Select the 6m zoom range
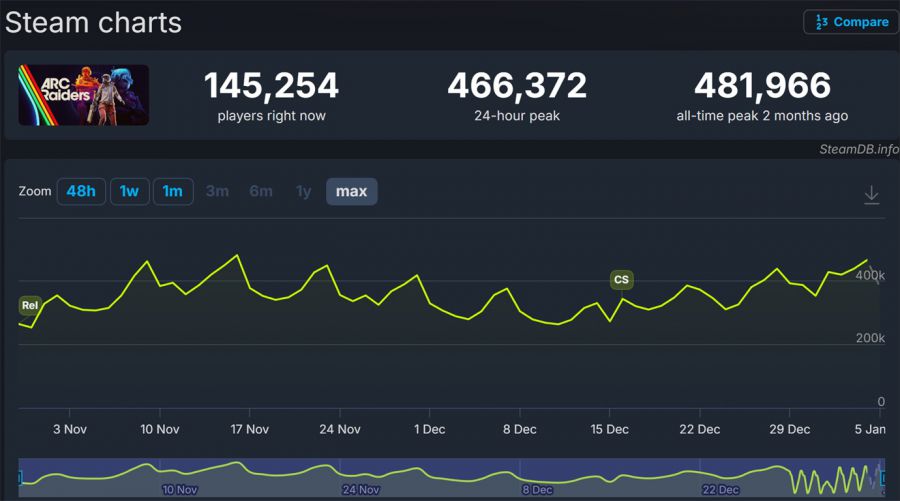Viewport: 900px width, 501px height. tap(261, 191)
